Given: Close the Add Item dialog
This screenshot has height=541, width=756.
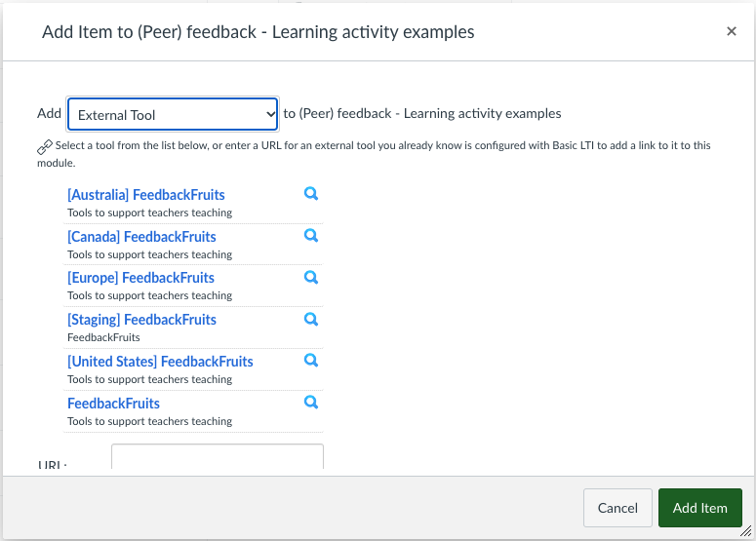Looking at the screenshot, I should click(x=732, y=31).
